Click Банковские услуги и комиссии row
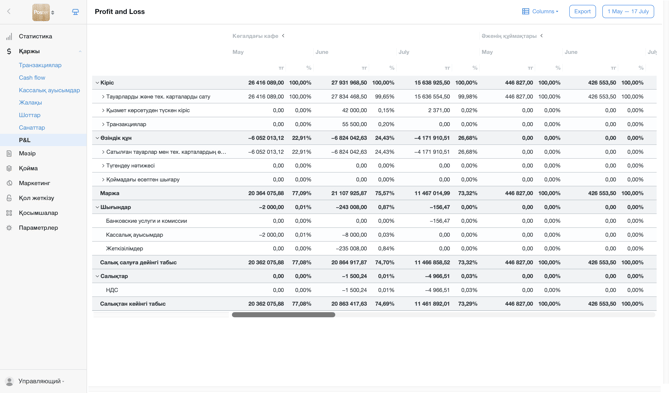 point(146,221)
